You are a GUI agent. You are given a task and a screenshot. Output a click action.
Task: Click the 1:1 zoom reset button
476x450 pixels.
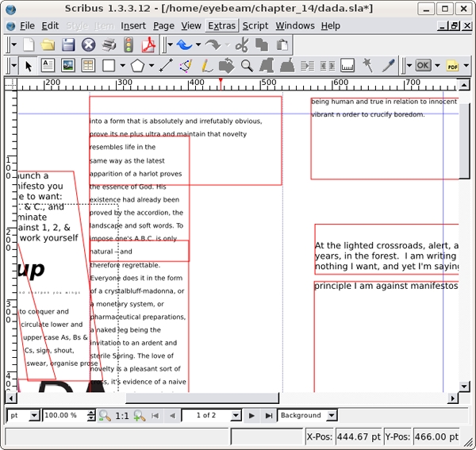point(122,415)
